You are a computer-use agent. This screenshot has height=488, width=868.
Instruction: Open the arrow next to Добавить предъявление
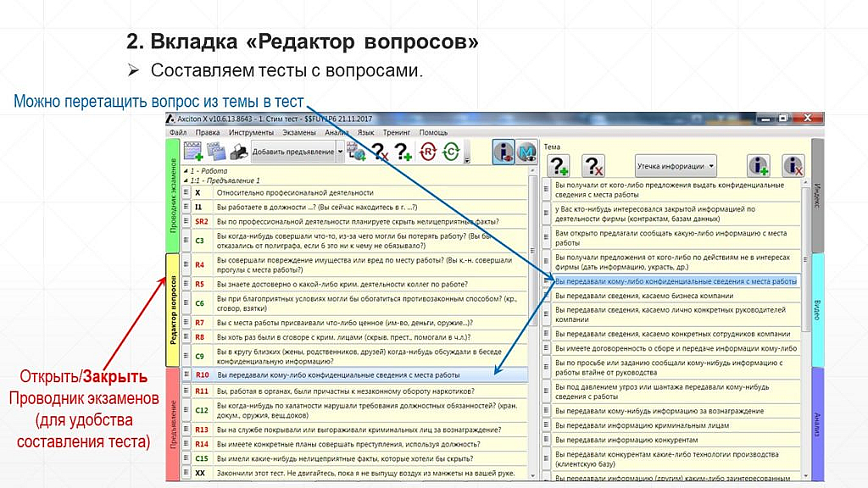tap(340, 152)
